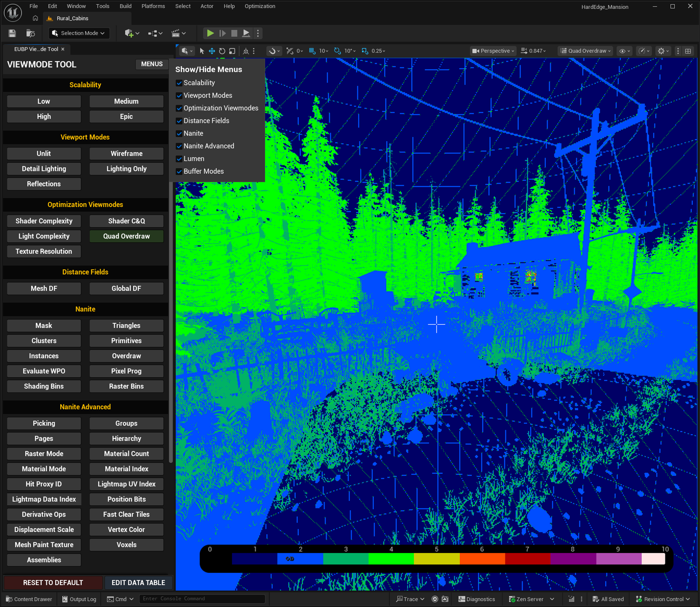The height and width of the screenshot is (607, 700).
Task: Open the Trace dropdown
Action: click(x=410, y=599)
